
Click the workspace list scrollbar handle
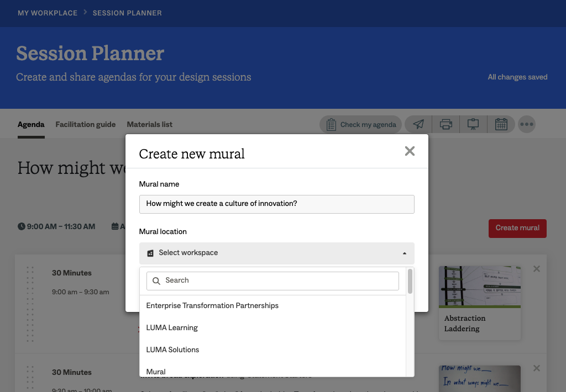tap(410, 281)
